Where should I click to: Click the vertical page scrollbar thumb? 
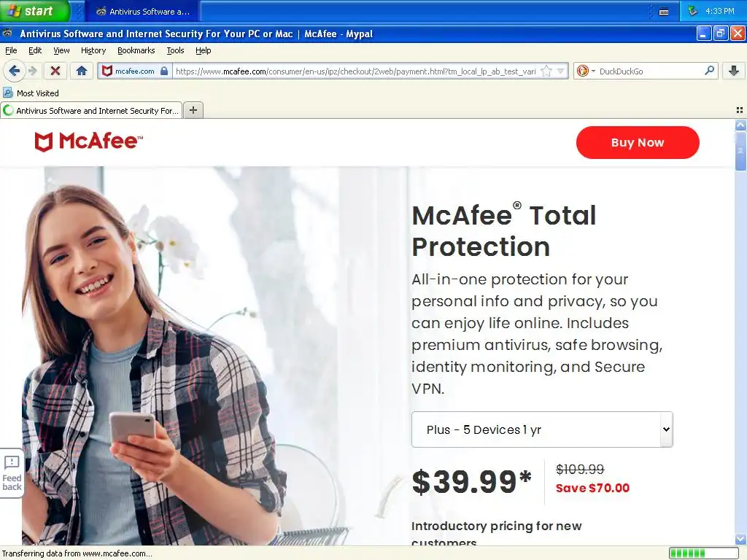[x=740, y=150]
